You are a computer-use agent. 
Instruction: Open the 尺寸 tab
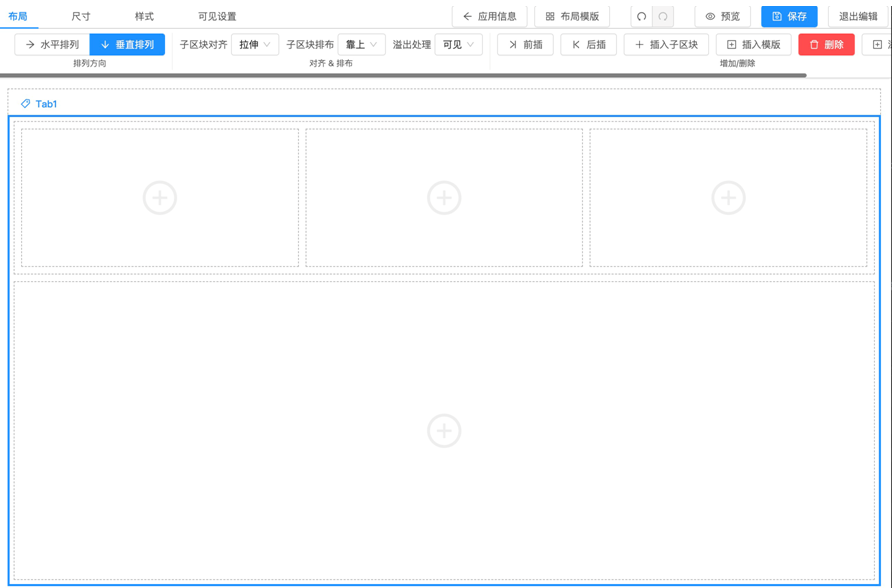(81, 16)
